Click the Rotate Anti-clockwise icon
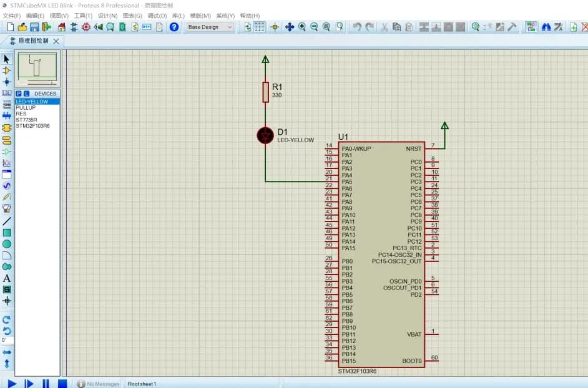Viewport: 588px width, 388px height. pyautogui.click(x=6, y=331)
